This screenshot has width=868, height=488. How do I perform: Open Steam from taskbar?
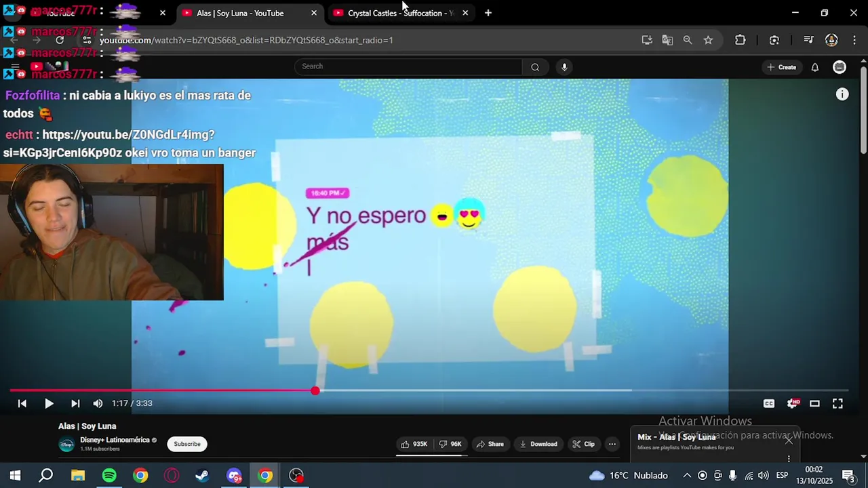point(202,475)
